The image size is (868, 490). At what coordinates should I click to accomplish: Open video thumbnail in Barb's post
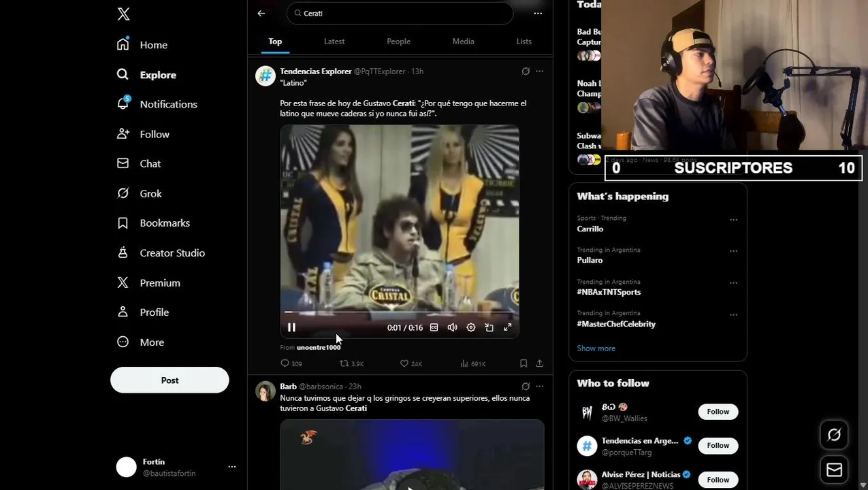click(x=412, y=454)
